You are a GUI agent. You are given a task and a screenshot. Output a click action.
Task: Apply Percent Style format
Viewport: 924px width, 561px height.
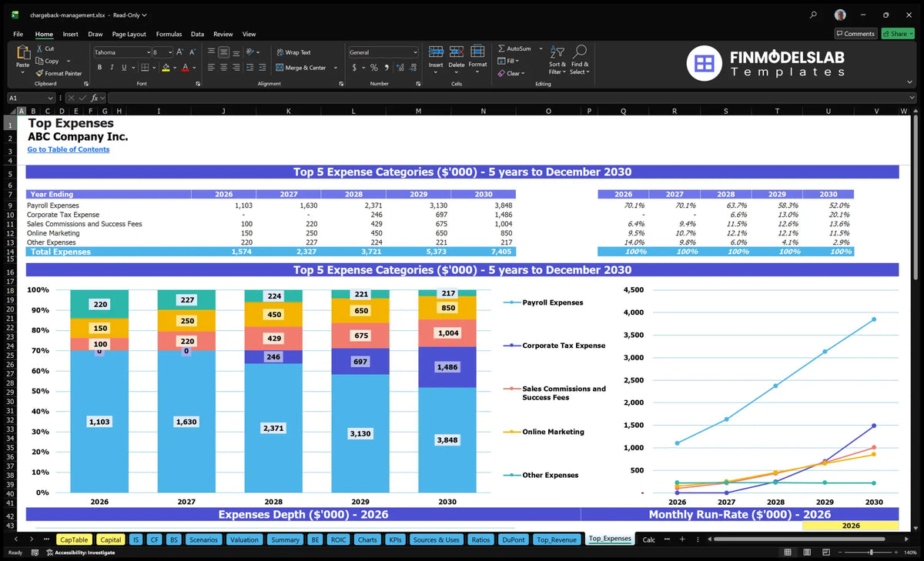tap(373, 68)
